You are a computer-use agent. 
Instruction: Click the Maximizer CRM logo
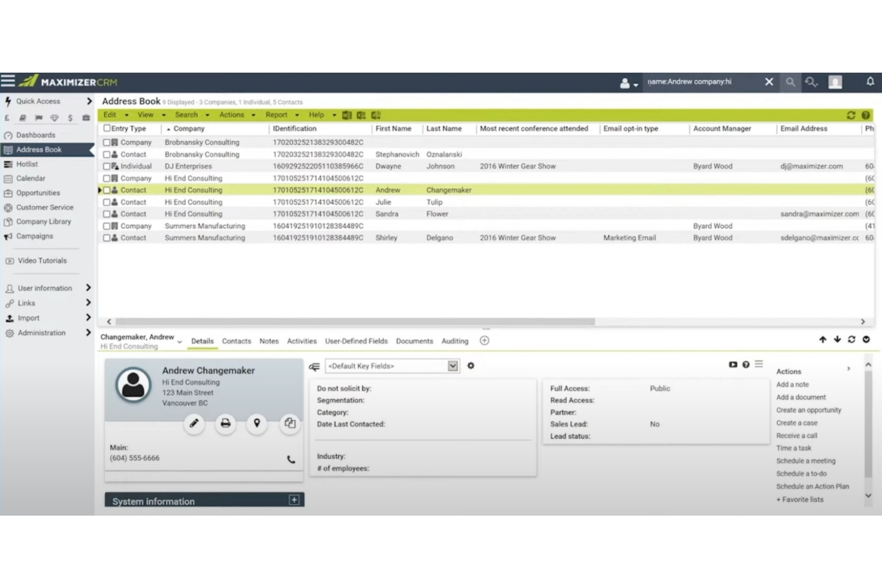tap(67, 82)
